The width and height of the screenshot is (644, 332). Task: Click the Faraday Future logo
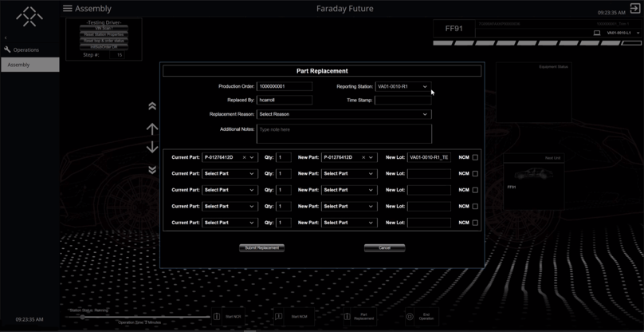tap(29, 17)
